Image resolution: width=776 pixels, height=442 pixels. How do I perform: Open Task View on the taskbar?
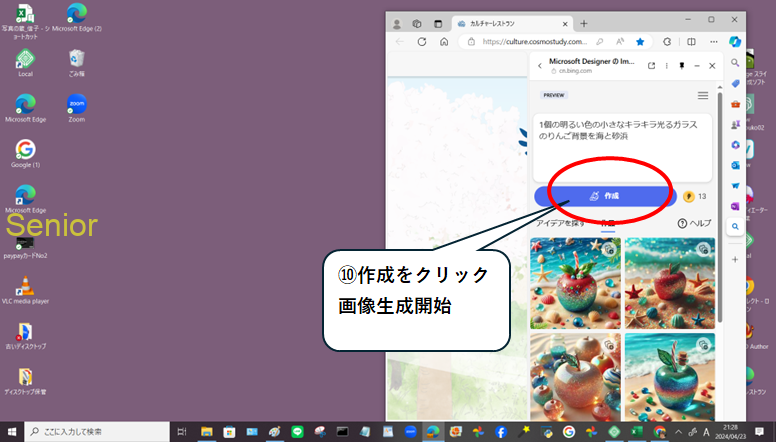click(182, 432)
